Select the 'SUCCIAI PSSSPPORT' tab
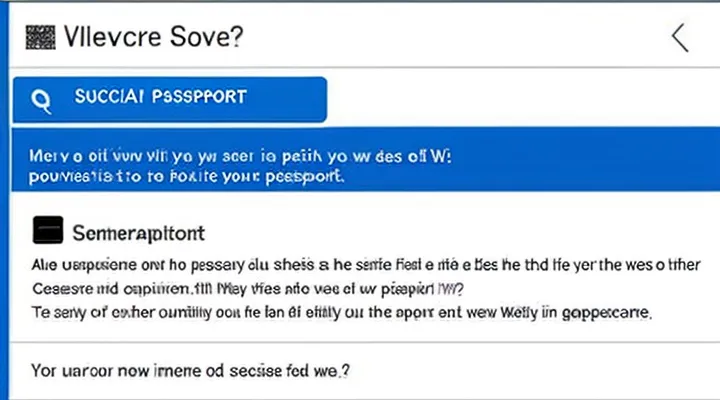720x400 pixels. pos(168,98)
